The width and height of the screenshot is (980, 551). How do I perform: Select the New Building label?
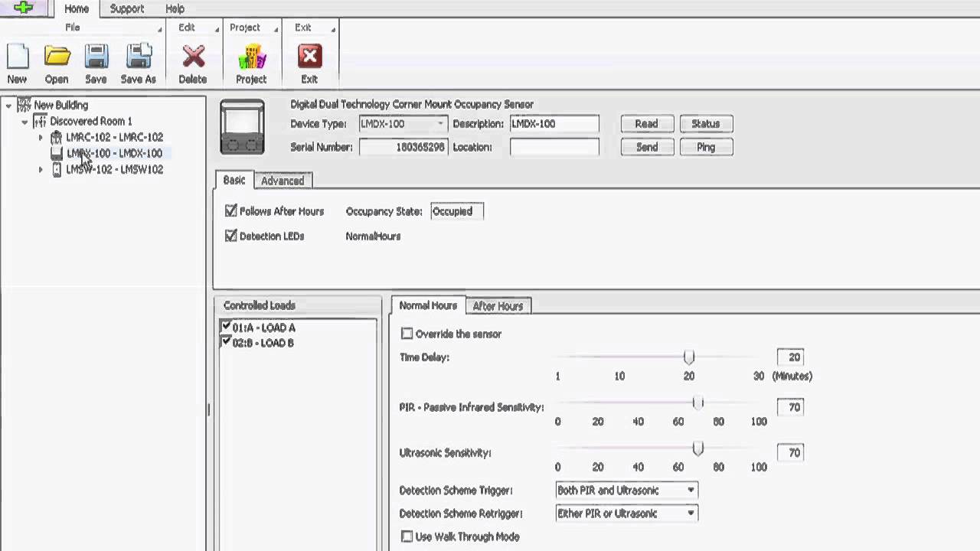click(x=60, y=105)
